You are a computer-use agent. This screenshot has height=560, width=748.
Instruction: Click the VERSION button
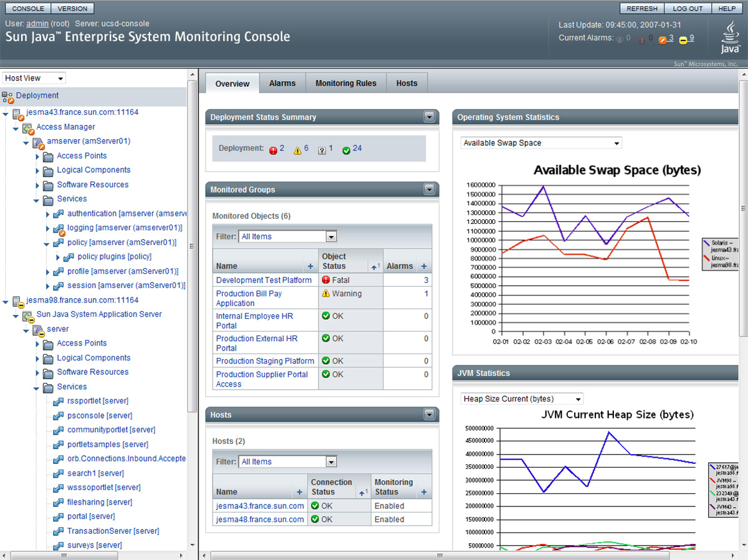click(72, 9)
